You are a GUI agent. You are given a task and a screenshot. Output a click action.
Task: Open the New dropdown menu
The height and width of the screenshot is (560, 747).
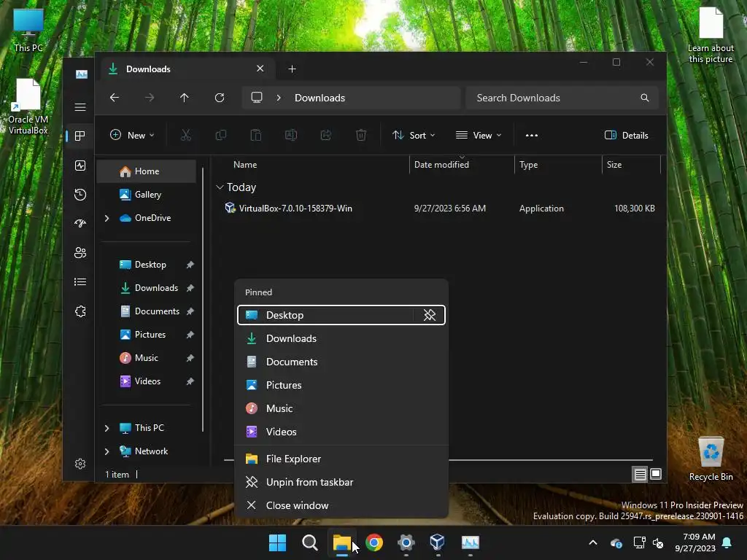coord(132,135)
